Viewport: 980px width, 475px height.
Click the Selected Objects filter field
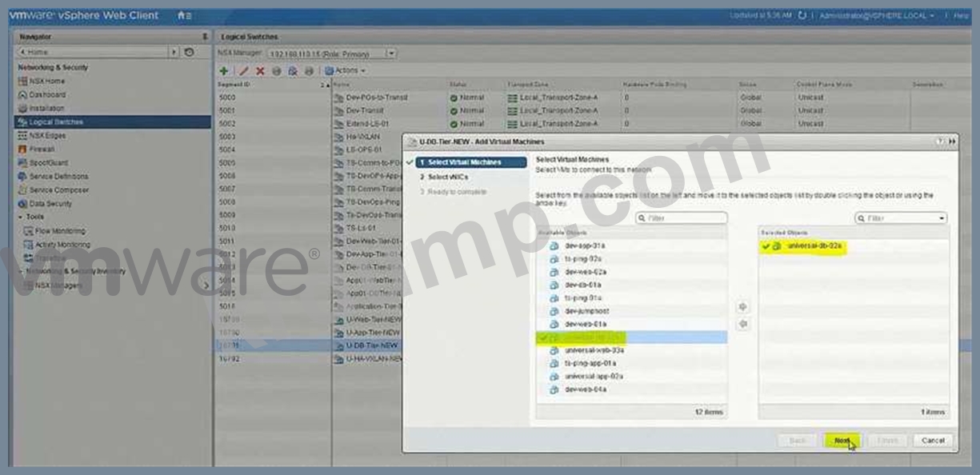point(901,218)
